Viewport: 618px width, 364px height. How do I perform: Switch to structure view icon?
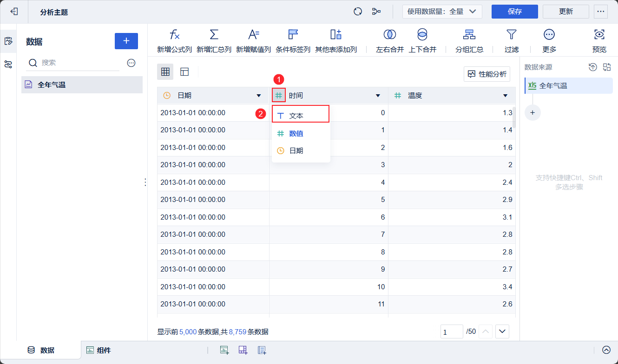(184, 71)
